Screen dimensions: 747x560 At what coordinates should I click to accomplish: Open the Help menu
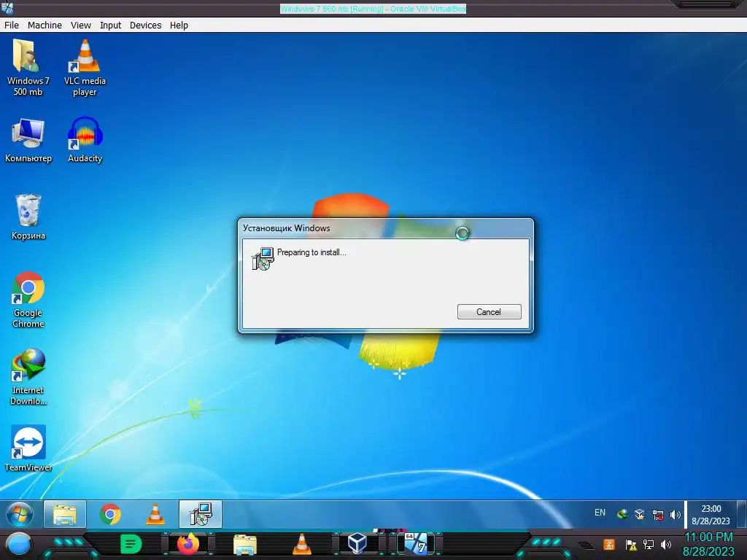(179, 26)
